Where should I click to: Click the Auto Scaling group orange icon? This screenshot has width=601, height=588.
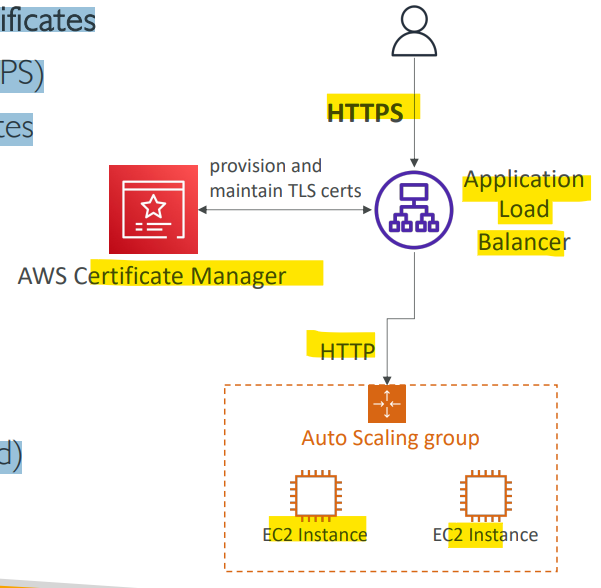(387, 404)
